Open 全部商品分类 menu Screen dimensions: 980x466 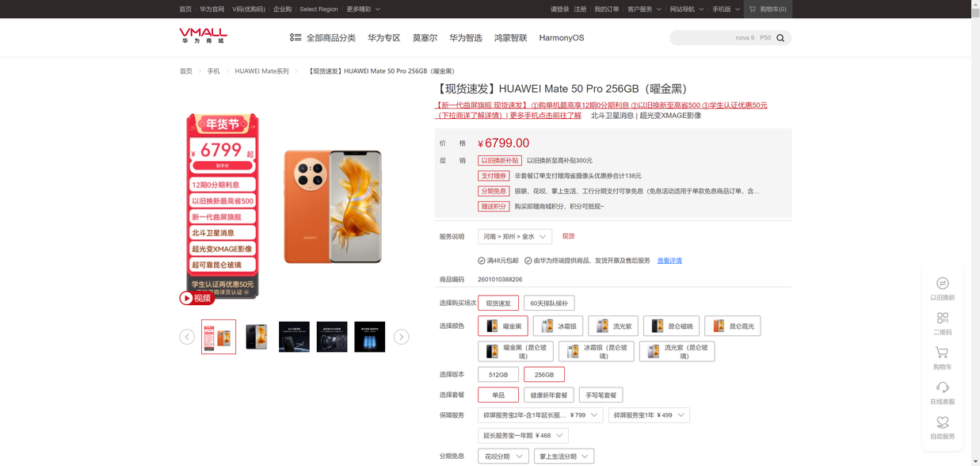point(331,38)
